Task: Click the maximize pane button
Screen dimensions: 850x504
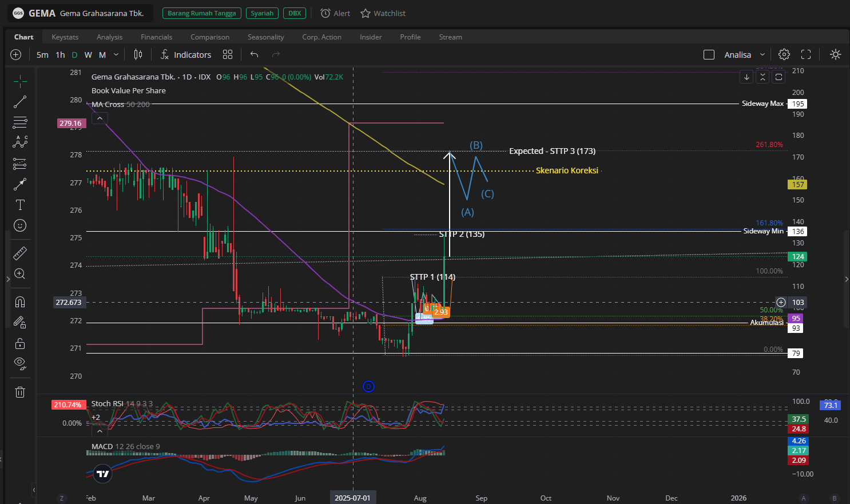Action: tap(778, 77)
